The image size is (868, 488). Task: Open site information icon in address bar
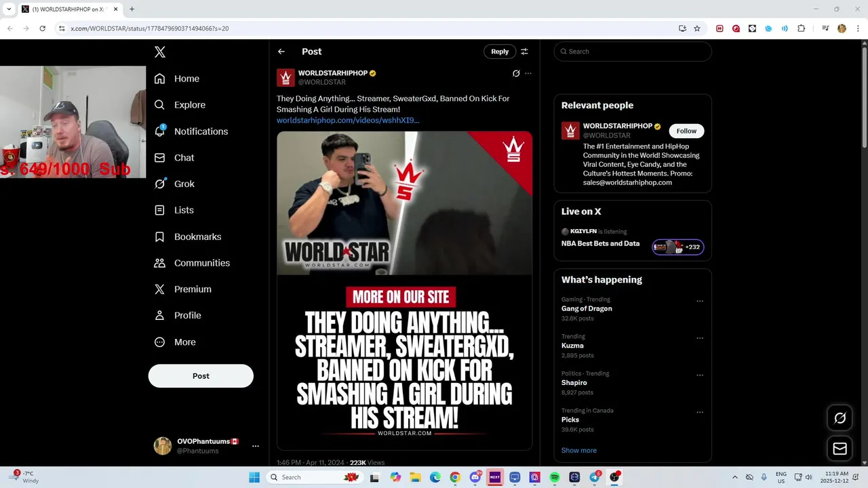tap(61, 28)
